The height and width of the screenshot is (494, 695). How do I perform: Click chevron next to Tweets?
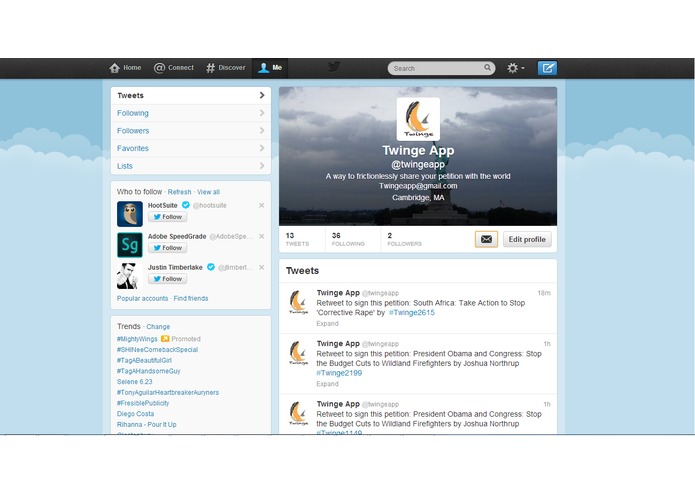pos(262,95)
